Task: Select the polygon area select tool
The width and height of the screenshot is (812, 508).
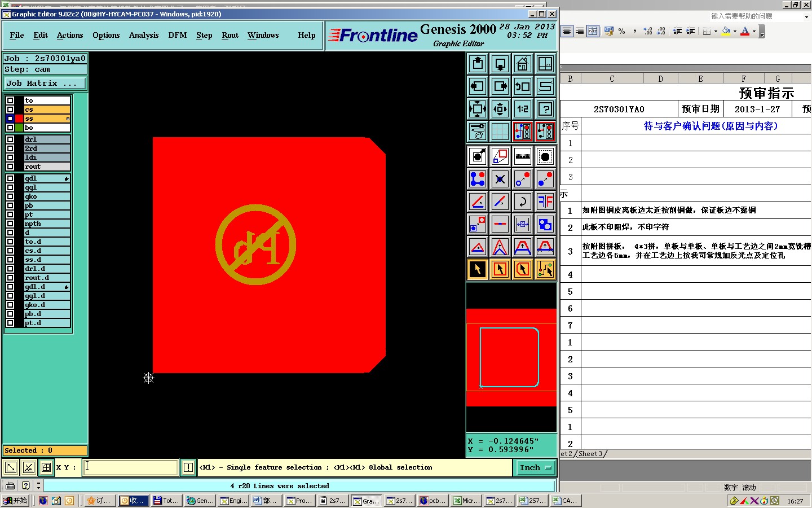Action: click(523, 269)
